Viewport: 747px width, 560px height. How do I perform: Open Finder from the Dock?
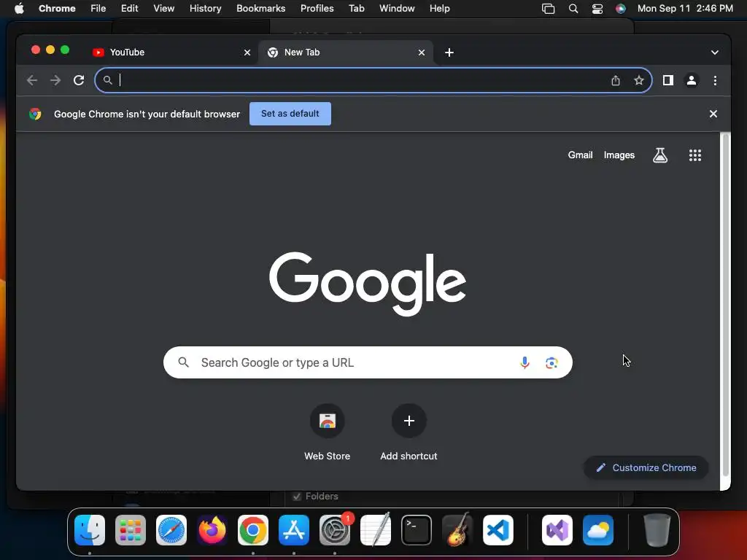point(90,530)
